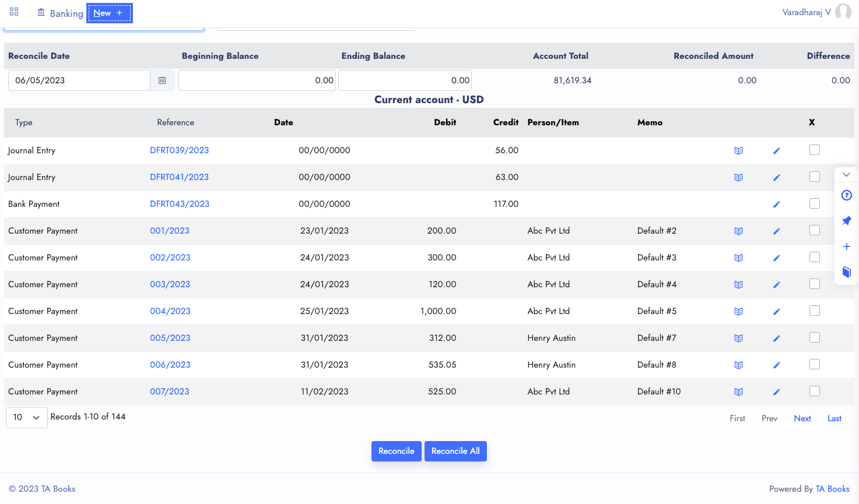
Task: Open the reconcile date calendar picker
Action: tap(162, 80)
